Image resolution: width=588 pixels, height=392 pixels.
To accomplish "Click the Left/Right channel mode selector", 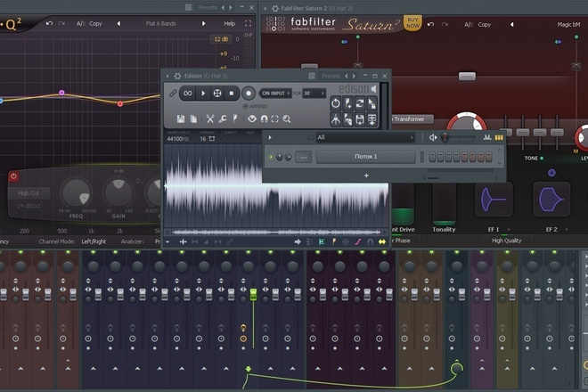I will (94, 241).
